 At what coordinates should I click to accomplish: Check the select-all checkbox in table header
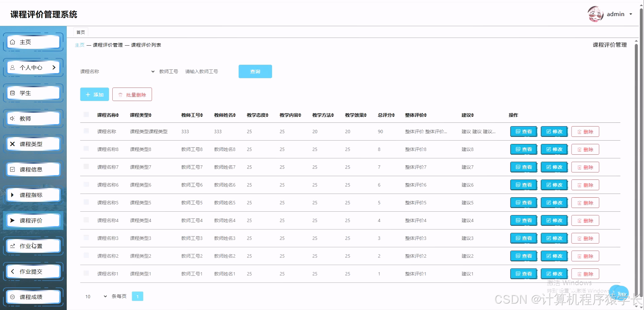click(x=86, y=114)
